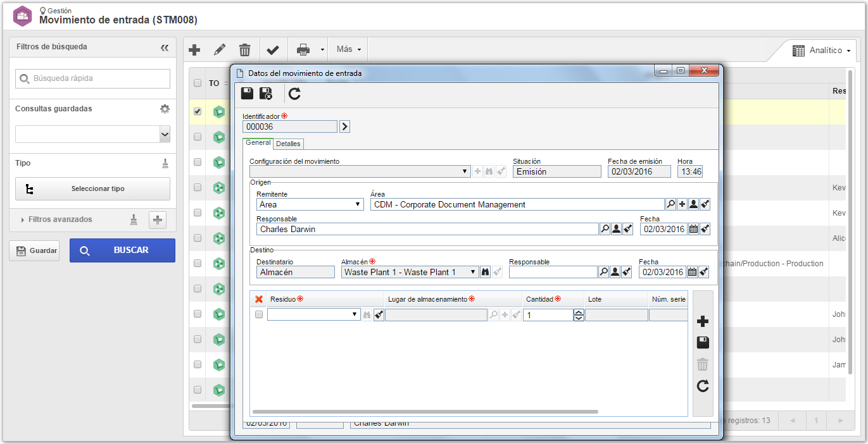This screenshot has width=868, height=444.
Task: Click the pencil edit icon in main toolbar
Action: tap(220, 49)
